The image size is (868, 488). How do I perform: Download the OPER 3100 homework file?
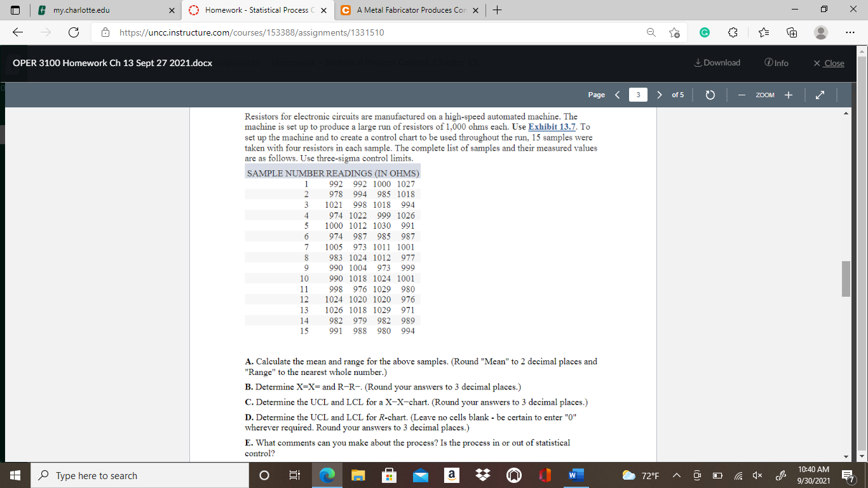pyautogui.click(x=717, y=62)
